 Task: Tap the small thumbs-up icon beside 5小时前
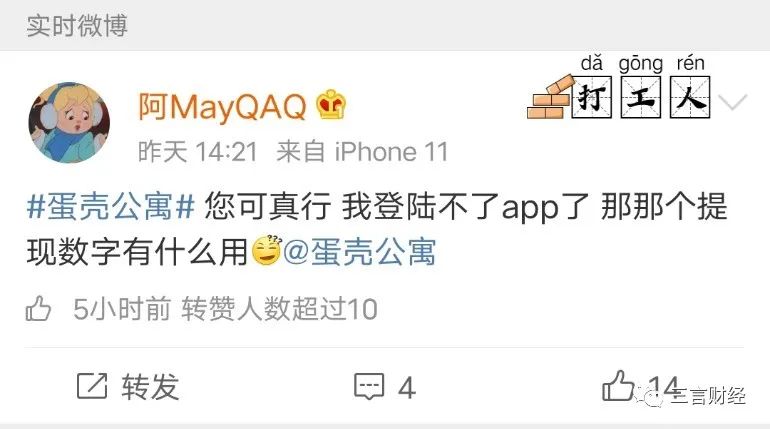click(38, 309)
